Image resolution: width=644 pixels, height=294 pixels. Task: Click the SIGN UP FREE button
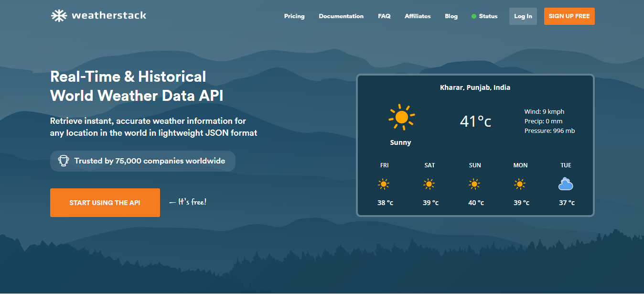pos(569,16)
